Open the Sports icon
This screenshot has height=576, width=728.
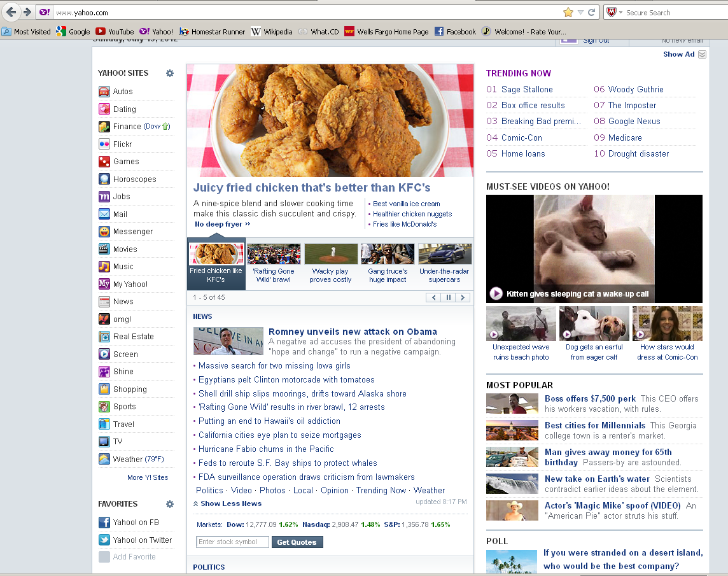click(x=104, y=407)
